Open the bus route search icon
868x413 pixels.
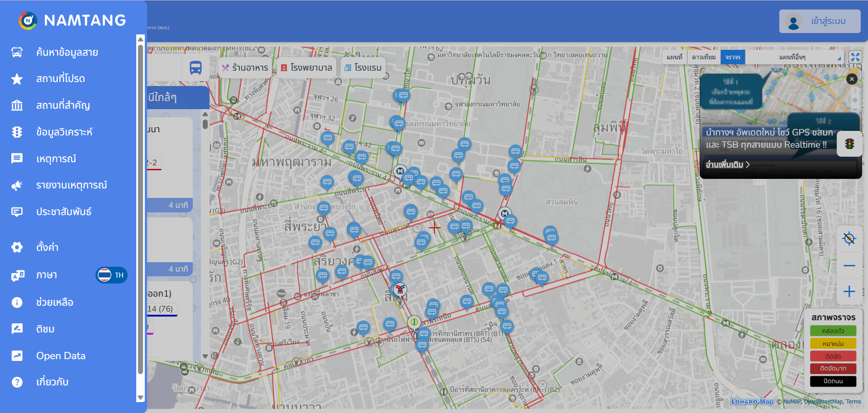17,53
